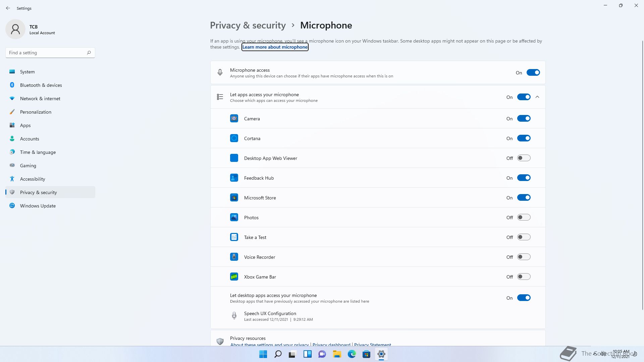Open Bluetooth & devices category
The height and width of the screenshot is (362, 644).
pyautogui.click(x=50, y=85)
